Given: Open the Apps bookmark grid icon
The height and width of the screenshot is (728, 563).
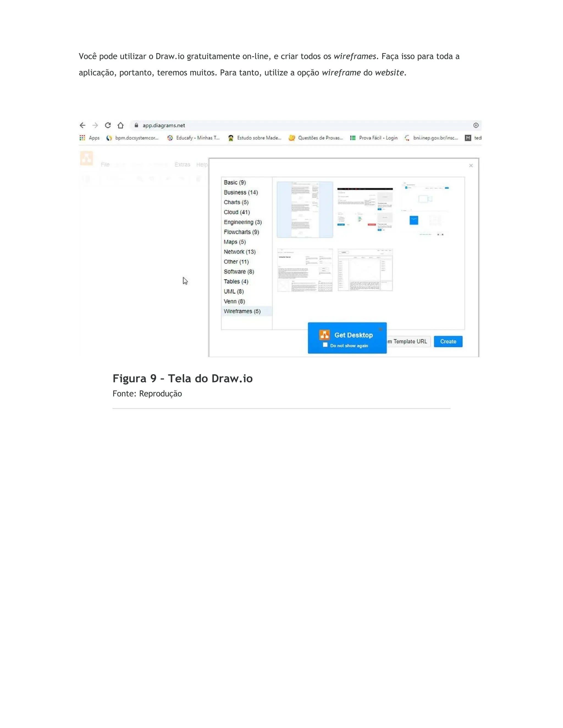Looking at the screenshot, I should 82,138.
